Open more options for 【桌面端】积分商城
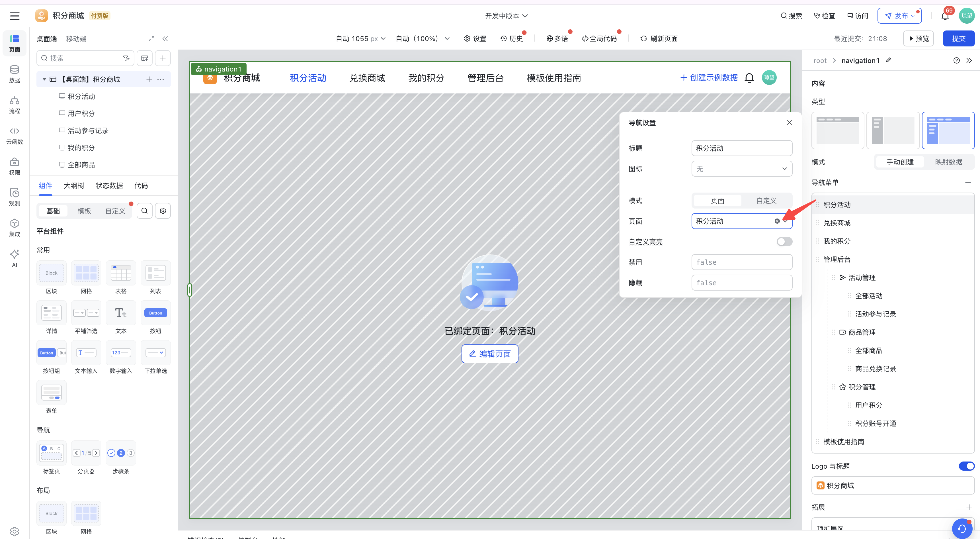 [161, 79]
